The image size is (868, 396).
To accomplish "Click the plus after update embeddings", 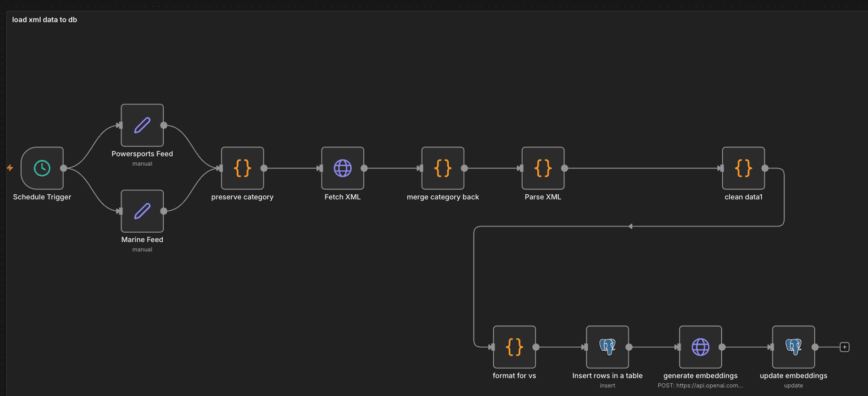I will (844, 347).
